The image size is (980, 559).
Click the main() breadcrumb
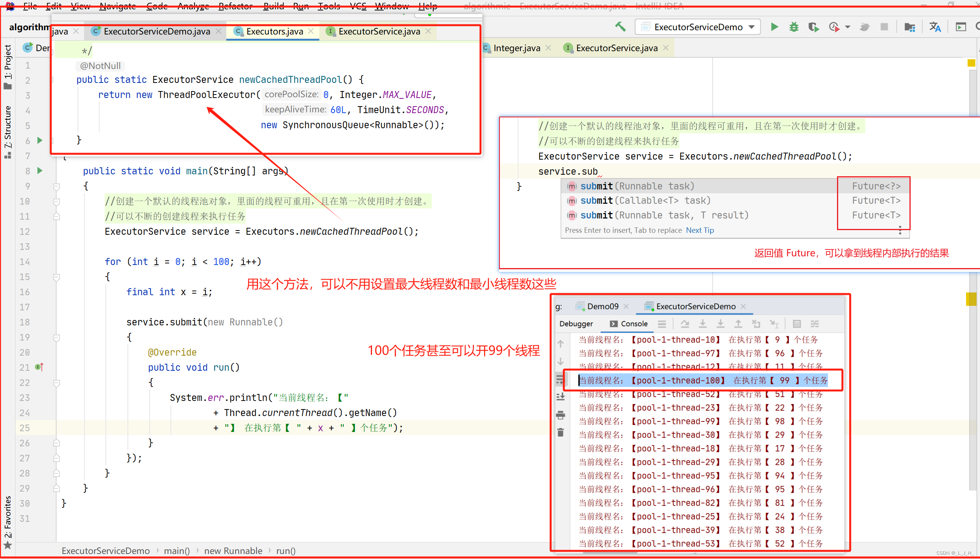coord(177,551)
